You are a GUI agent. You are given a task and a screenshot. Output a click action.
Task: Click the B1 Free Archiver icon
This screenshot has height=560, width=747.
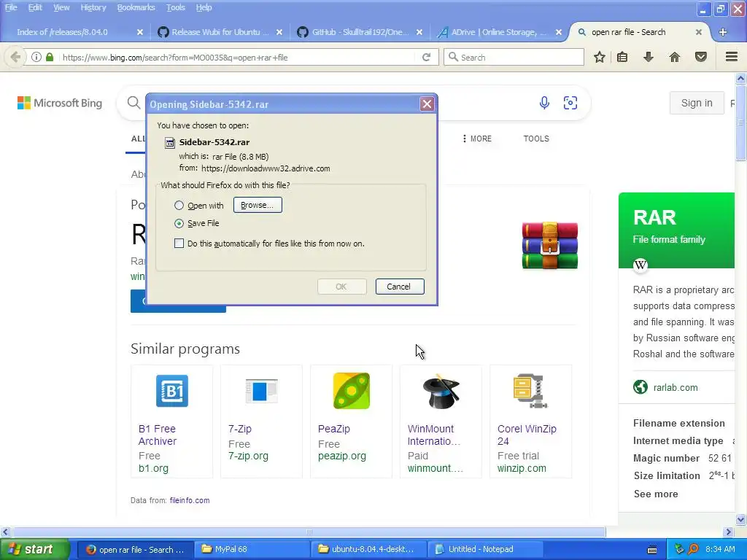172,391
